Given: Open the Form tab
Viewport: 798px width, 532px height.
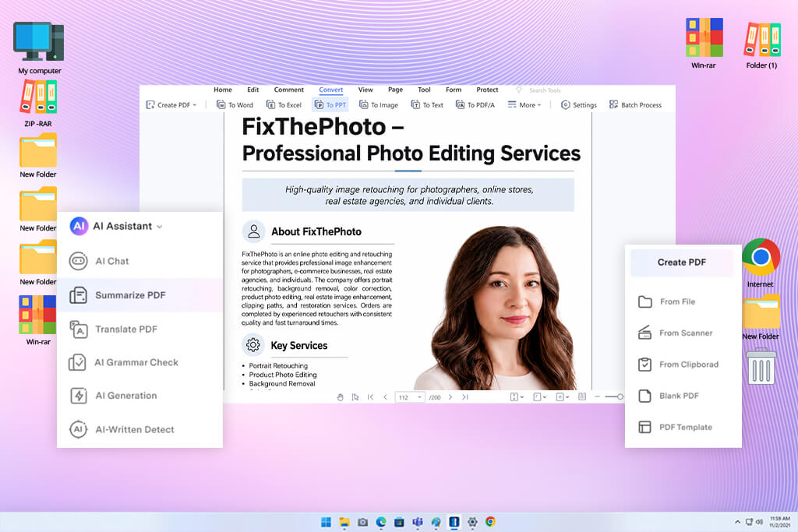Looking at the screenshot, I should point(454,90).
